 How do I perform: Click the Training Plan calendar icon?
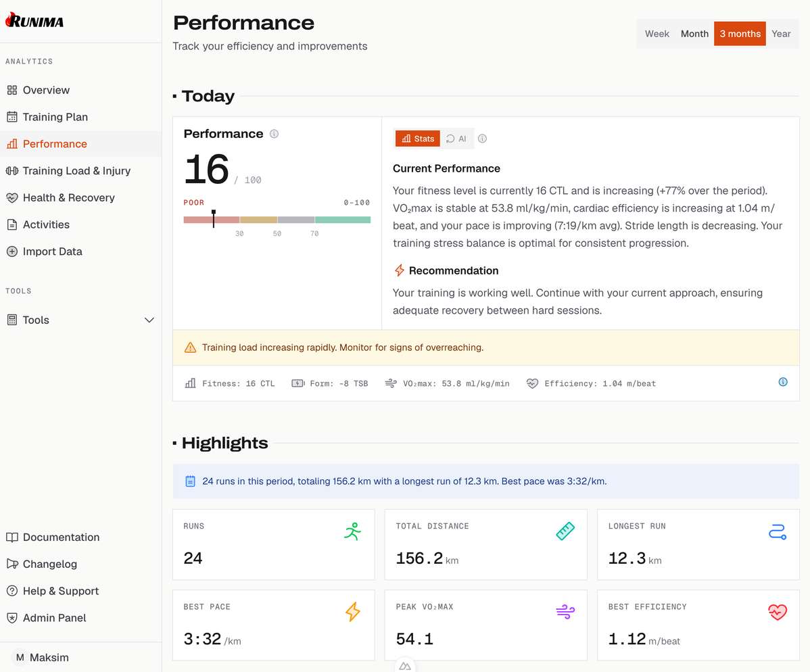coord(12,117)
